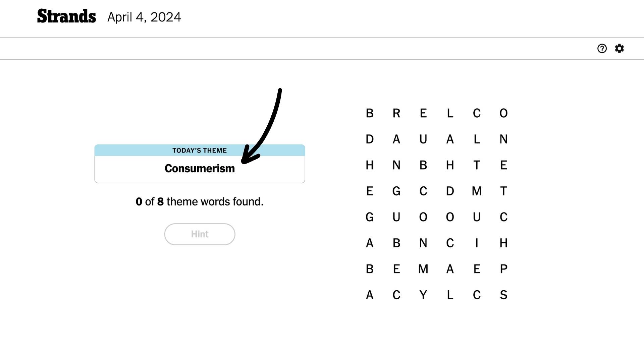This screenshot has width=644, height=362.
Task: Select the letter S in the grid
Action: pos(503,295)
